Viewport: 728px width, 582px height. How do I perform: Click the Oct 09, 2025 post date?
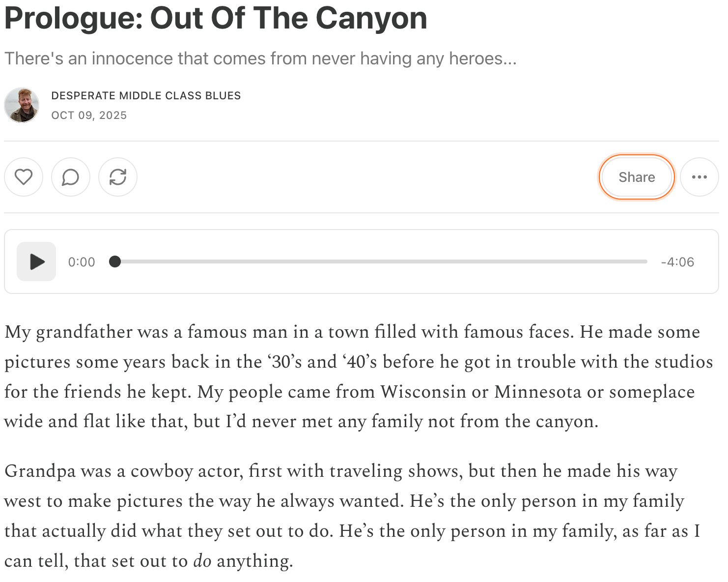tap(89, 115)
